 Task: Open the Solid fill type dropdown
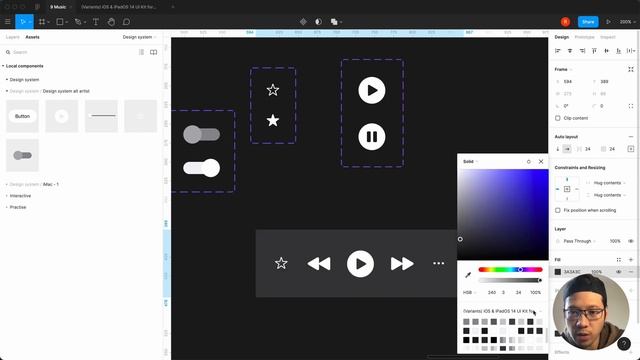tap(470, 162)
